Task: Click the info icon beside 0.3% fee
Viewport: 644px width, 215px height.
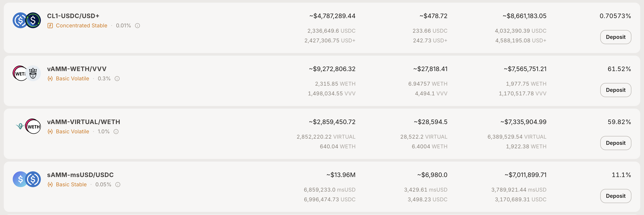Action: click(x=117, y=79)
